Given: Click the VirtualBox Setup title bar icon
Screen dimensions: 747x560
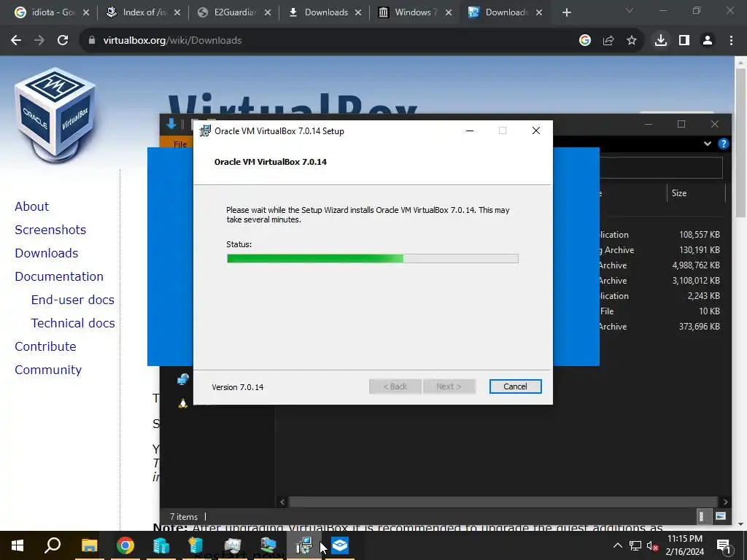Looking at the screenshot, I should click(x=205, y=131).
